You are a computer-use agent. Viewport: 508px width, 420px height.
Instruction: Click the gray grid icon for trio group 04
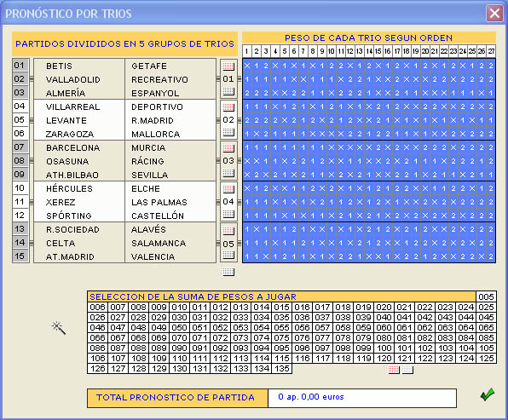click(228, 214)
